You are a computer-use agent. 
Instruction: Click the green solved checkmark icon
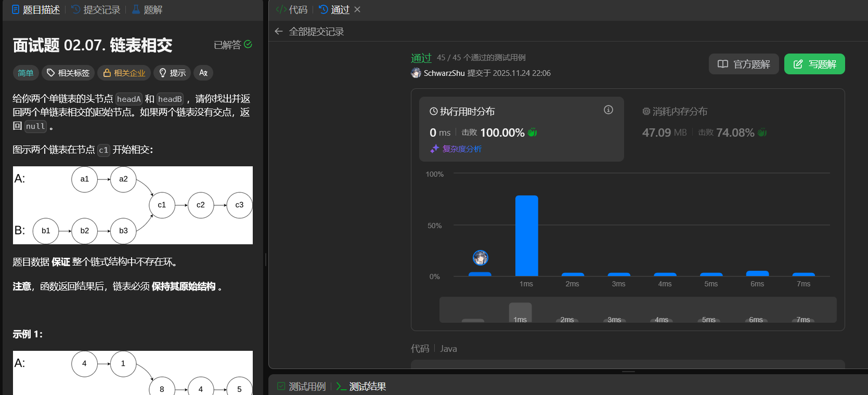[x=248, y=45]
